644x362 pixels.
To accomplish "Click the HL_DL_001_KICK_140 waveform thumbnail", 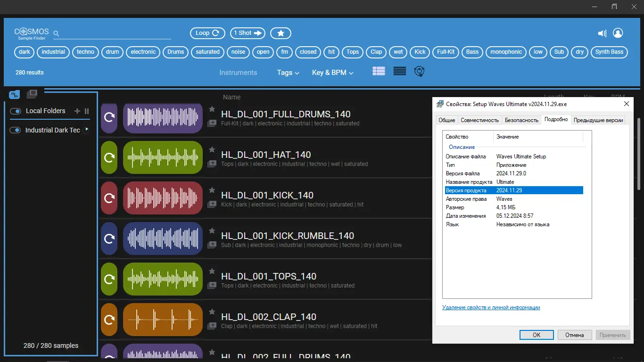I will click(x=163, y=198).
